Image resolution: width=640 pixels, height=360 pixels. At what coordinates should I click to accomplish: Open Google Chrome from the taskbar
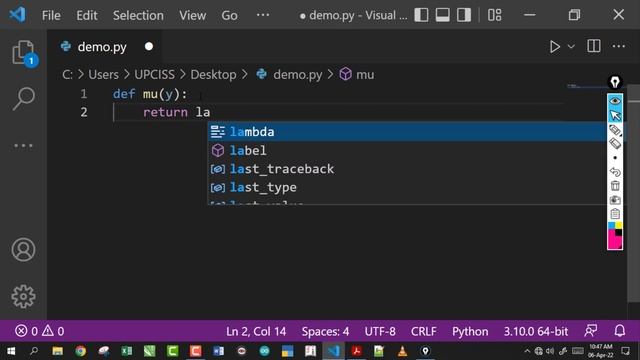[80, 351]
